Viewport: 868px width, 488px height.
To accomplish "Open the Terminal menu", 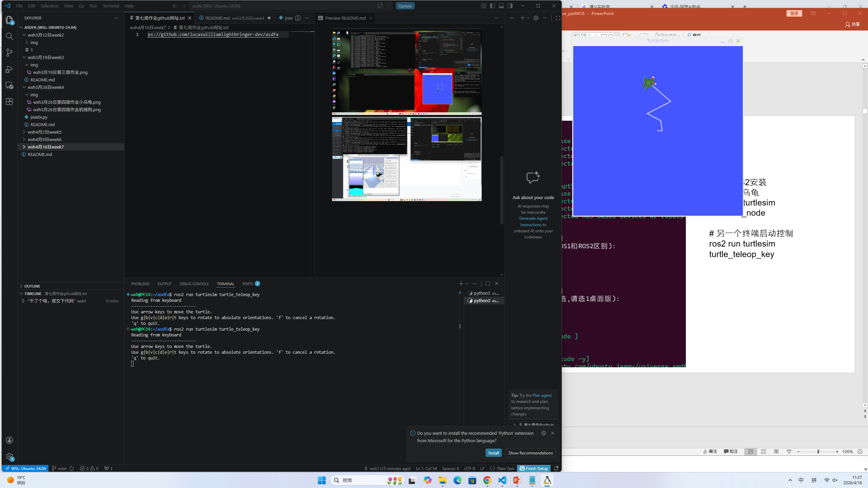I will [111, 6].
